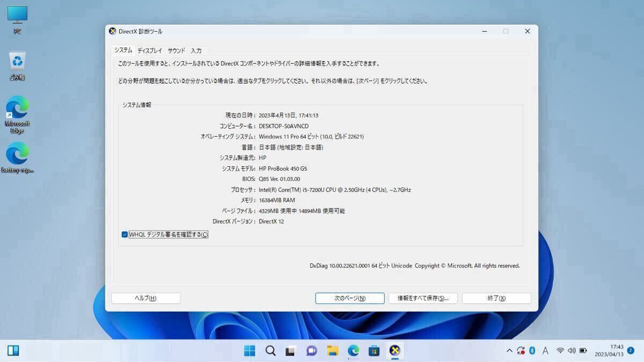The width and height of the screenshot is (644, 362).
Task: Open the Chat app in the taskbar
Action: (312, 351)
